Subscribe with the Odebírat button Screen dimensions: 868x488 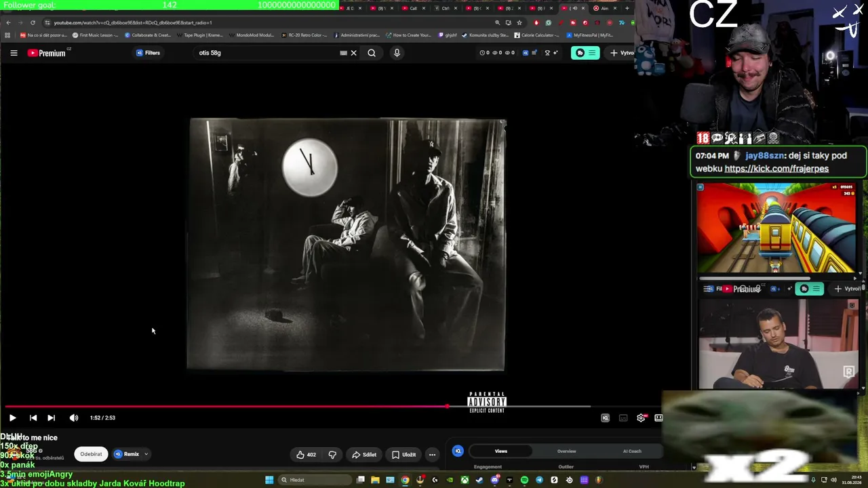point(91,454)
